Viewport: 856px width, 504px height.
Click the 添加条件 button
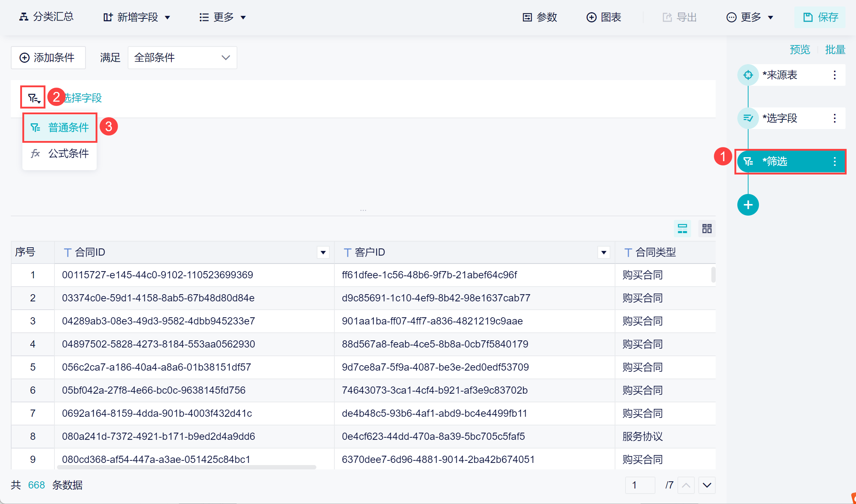tap(48, 58)
